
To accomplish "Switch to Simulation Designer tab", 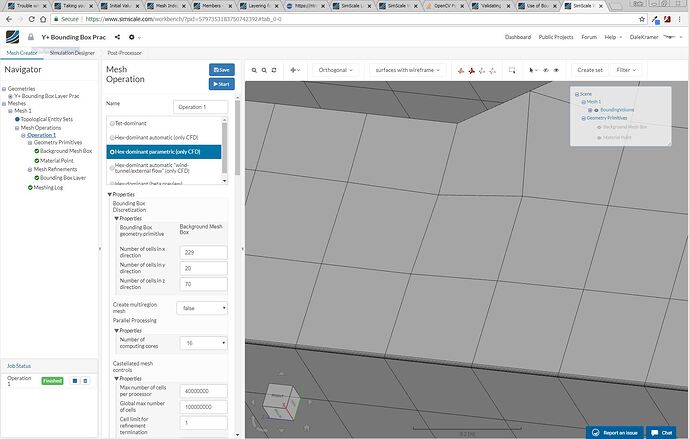I will [72, 53].
